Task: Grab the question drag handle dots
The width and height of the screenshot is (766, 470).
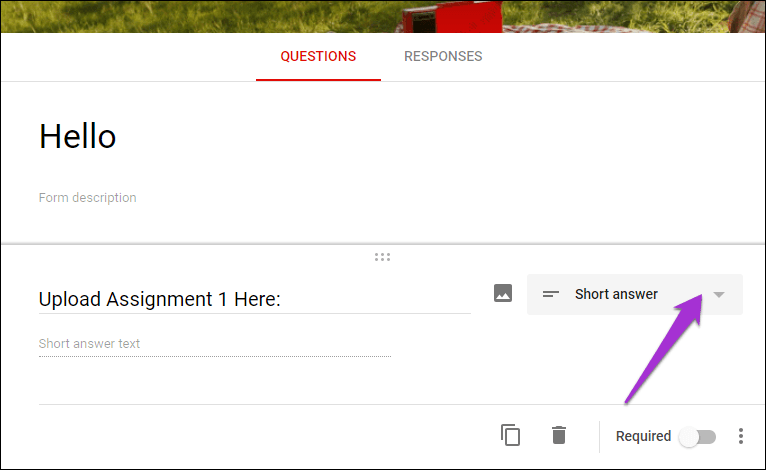Action: (x=383, y=257)
